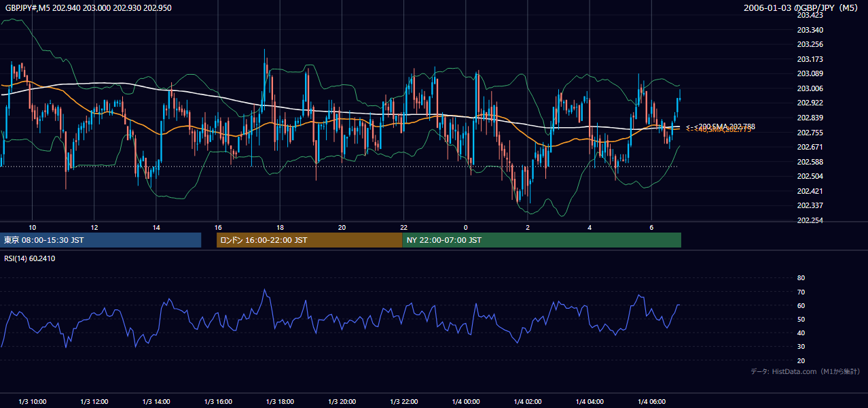Click RSI scale value 70
This screenshot has width=868, height=408.
801,292
